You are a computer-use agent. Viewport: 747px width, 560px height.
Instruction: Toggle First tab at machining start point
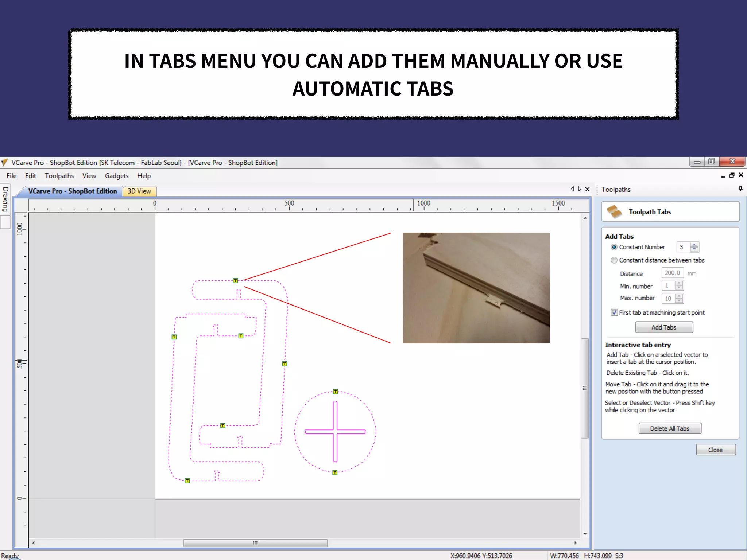pos(614,312)
